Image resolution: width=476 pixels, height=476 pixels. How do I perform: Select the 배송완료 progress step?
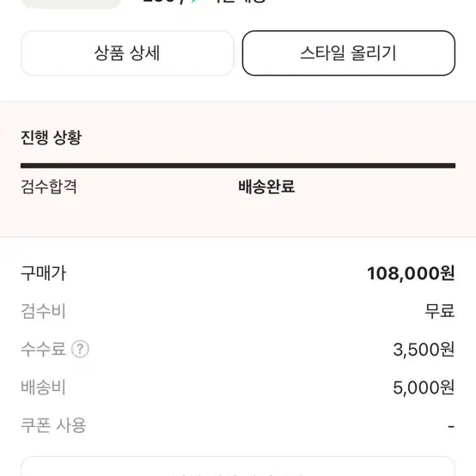[x=266, y=186]
